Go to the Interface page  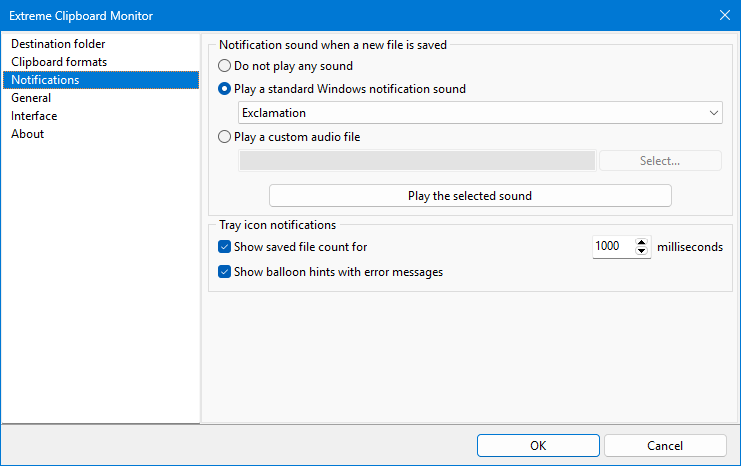point(101,116)
